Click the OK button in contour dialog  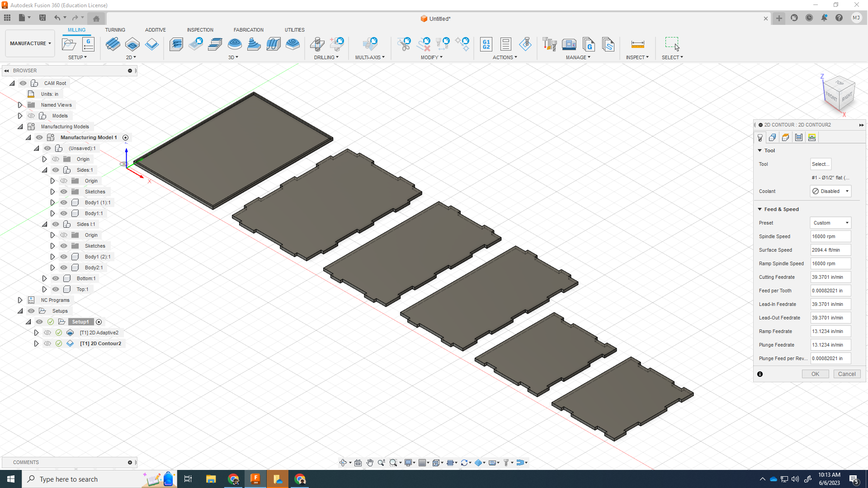pos(815,374)
